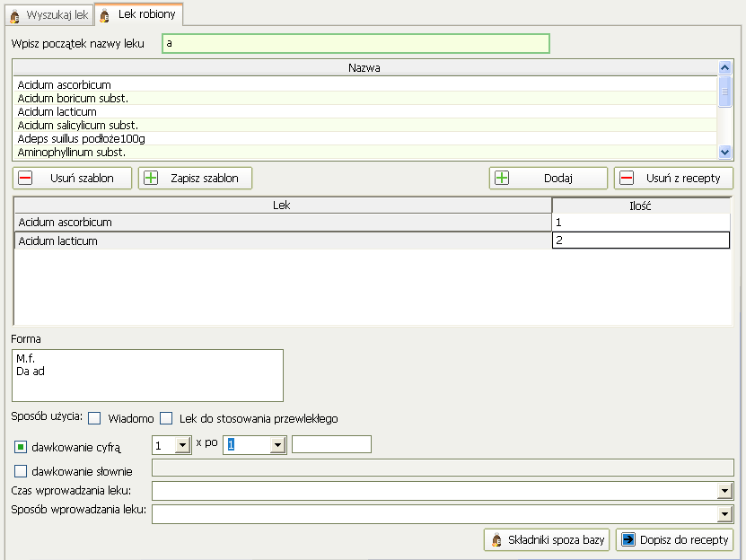
Task: Click the Usuń szablon button
Action: point(72,178)
